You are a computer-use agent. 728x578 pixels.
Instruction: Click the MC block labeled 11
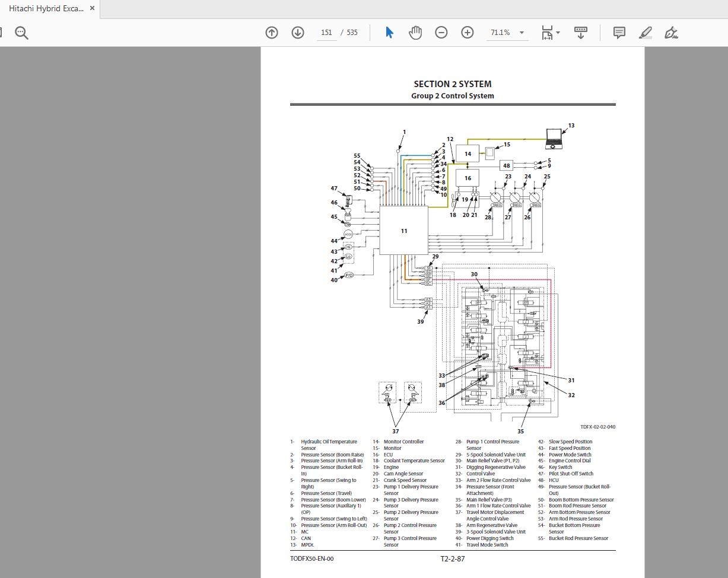pyautogui.click(x=403, y=231)
